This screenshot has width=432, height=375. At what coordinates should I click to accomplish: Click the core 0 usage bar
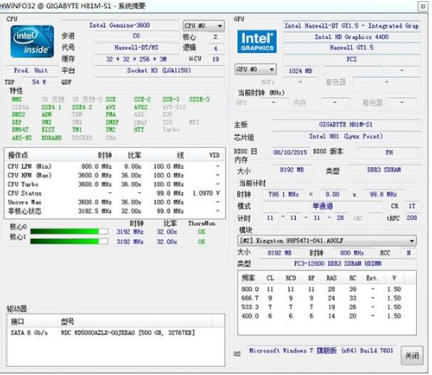[69, 231]
